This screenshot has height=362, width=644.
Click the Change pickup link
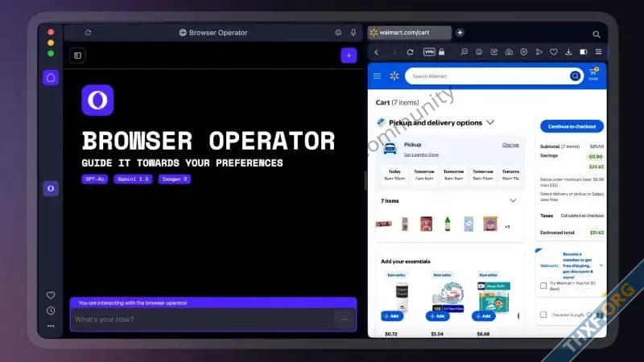pos(510,145)
